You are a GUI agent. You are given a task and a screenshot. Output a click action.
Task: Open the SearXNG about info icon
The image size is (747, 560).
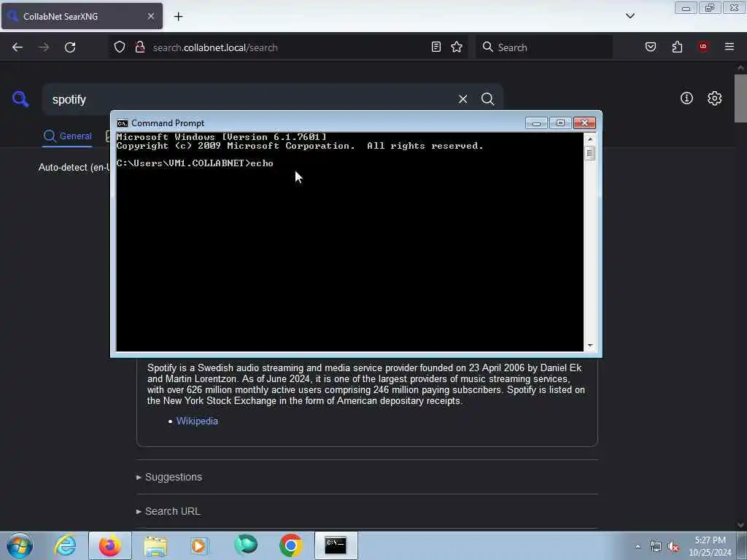point(686,98)
